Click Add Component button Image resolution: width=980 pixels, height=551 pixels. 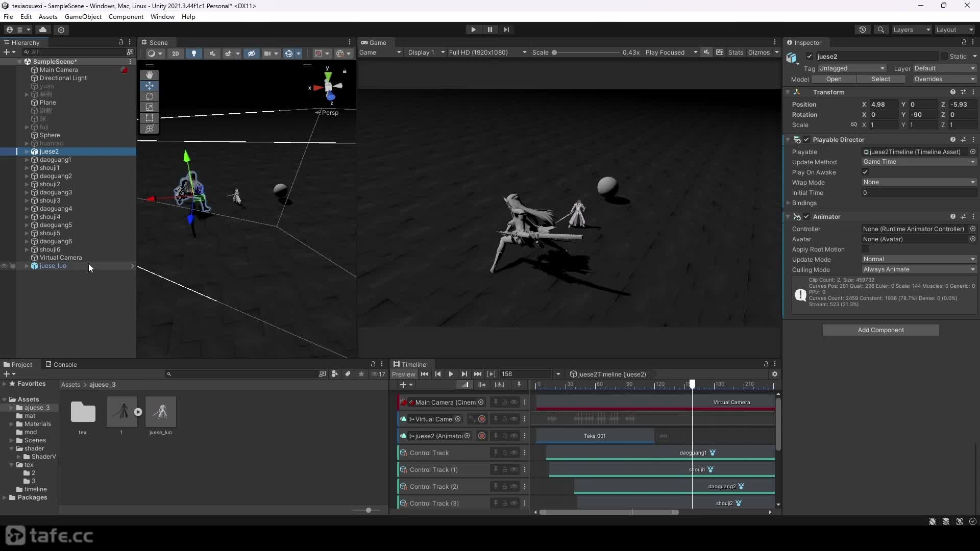click(x=880, y=330)
